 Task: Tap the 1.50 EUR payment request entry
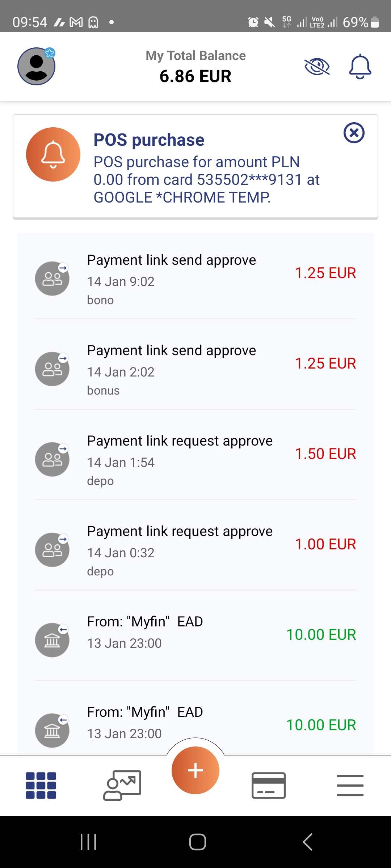(195, 459)
